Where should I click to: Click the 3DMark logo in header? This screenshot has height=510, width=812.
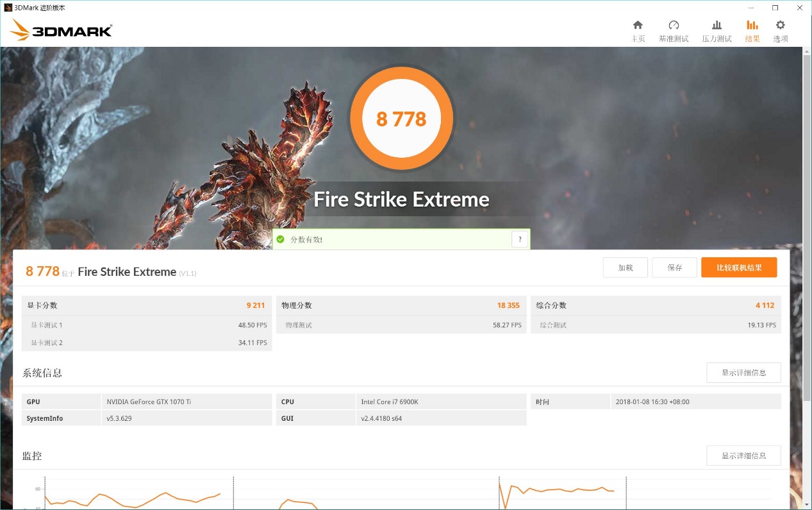[62, 30]
